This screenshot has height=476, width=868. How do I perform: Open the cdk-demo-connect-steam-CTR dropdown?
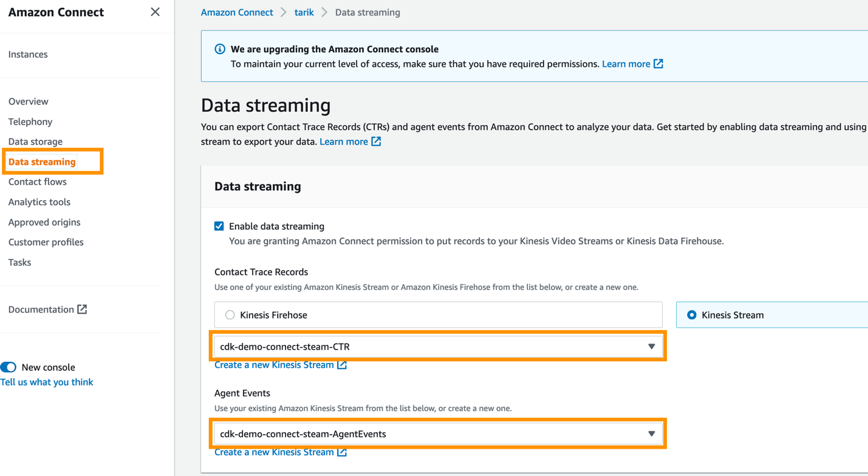pos(438,347)
